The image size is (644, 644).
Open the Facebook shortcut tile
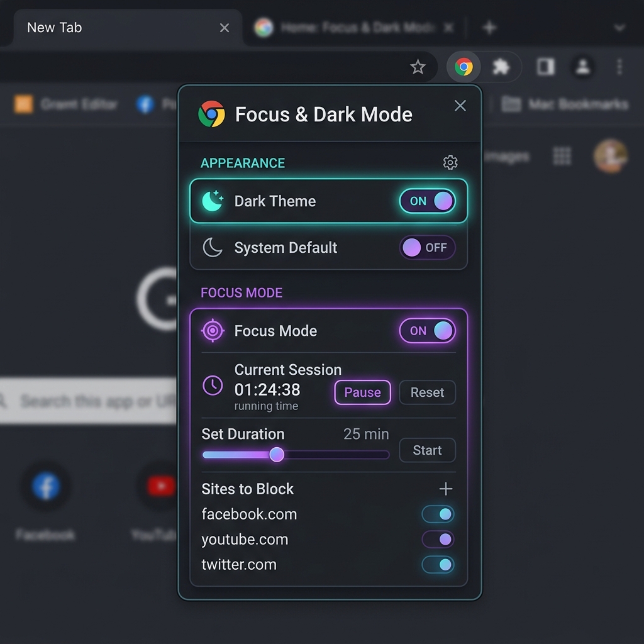pyautogui.click(x=45, y=501)
